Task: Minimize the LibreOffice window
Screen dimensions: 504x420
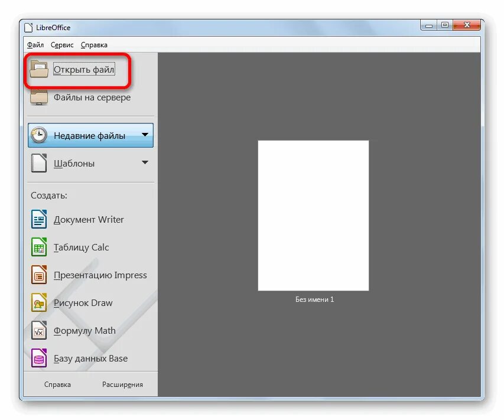Action: point(429,25)
